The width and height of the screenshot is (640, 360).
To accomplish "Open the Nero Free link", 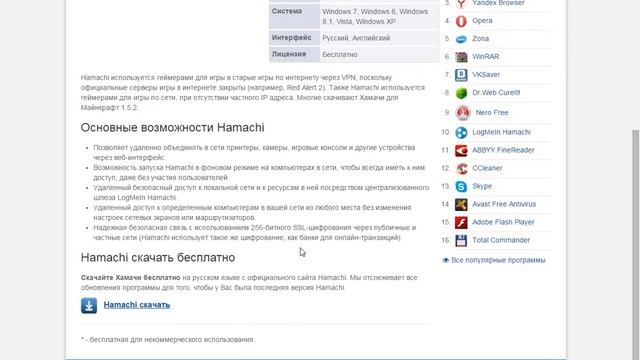I will [492, 112].
